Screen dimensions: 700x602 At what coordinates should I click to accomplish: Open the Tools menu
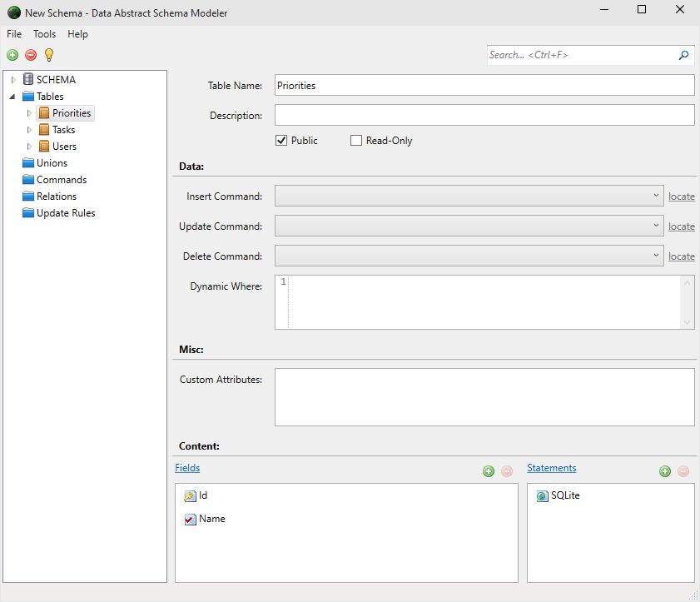click(x=44, y=34)
